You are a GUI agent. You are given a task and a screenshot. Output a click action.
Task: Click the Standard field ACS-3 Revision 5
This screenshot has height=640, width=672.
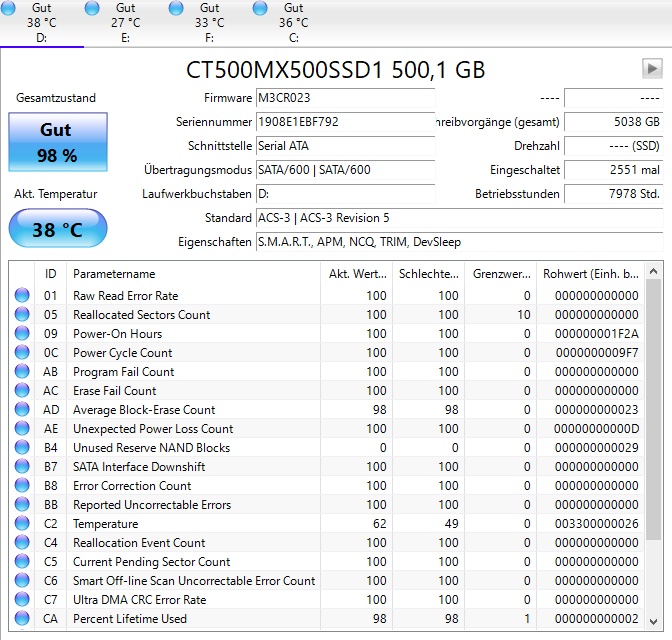(459, 218)
